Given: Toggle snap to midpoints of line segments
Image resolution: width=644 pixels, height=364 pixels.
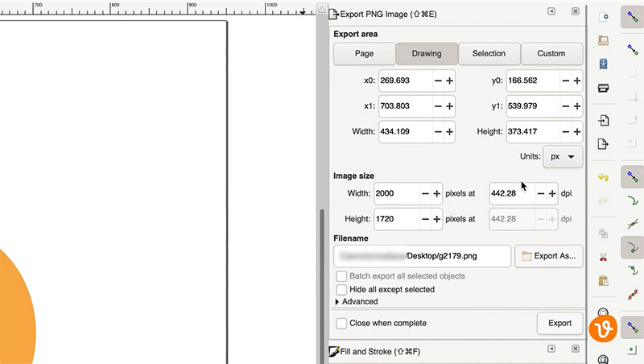Looking at the screenshot, I should coord(633,295).
